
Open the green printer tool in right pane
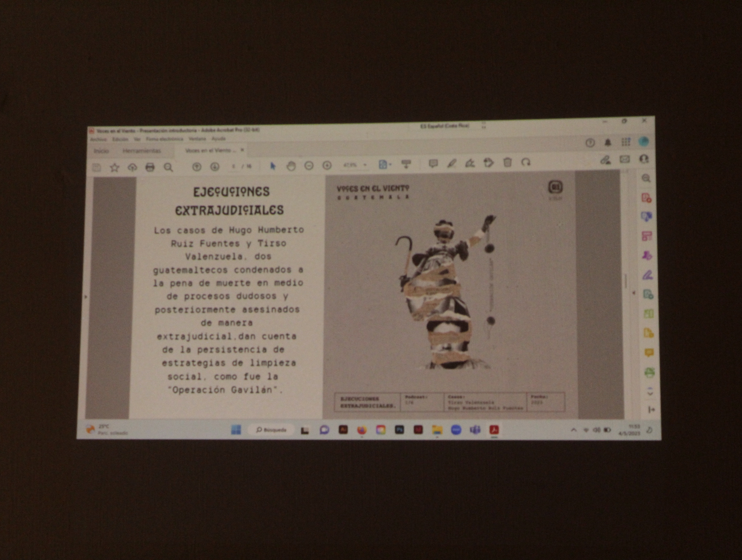coord(649,372)
